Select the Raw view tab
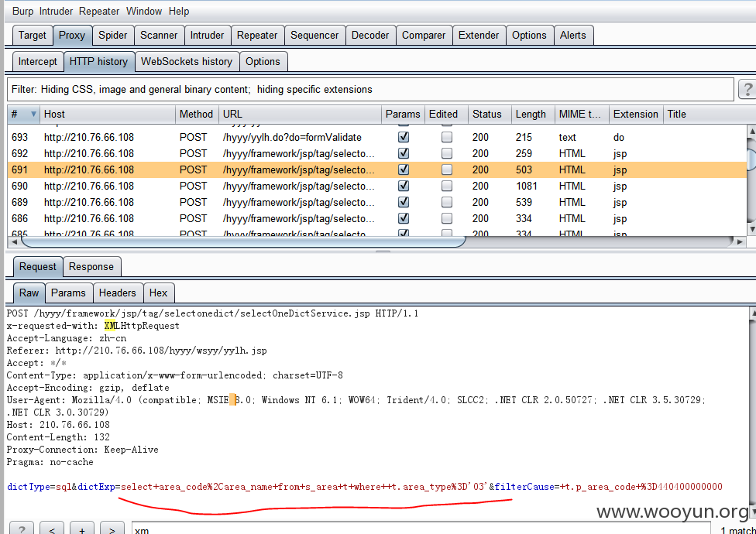This screenshot has width=756, height=534. [x=29, y=293]
